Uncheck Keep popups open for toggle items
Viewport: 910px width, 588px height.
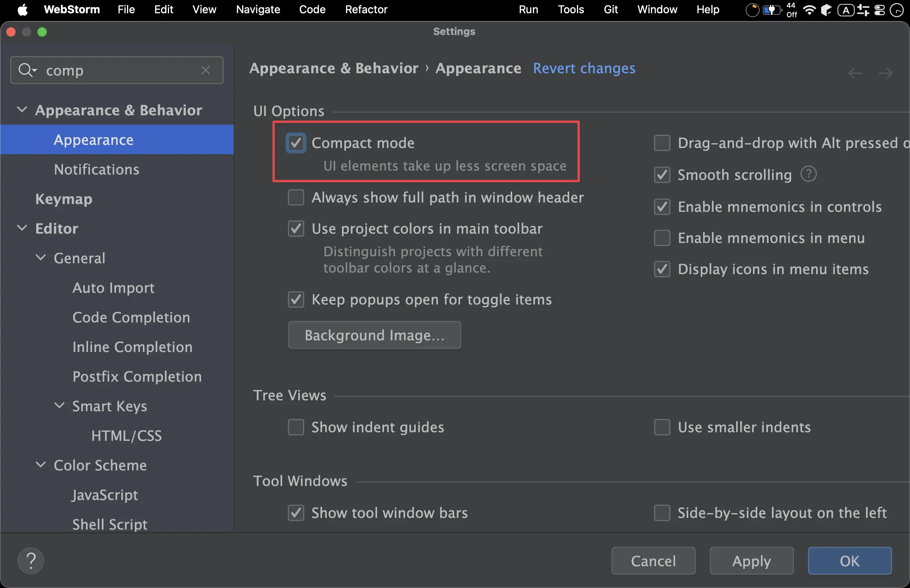click(x=296, y=299)
